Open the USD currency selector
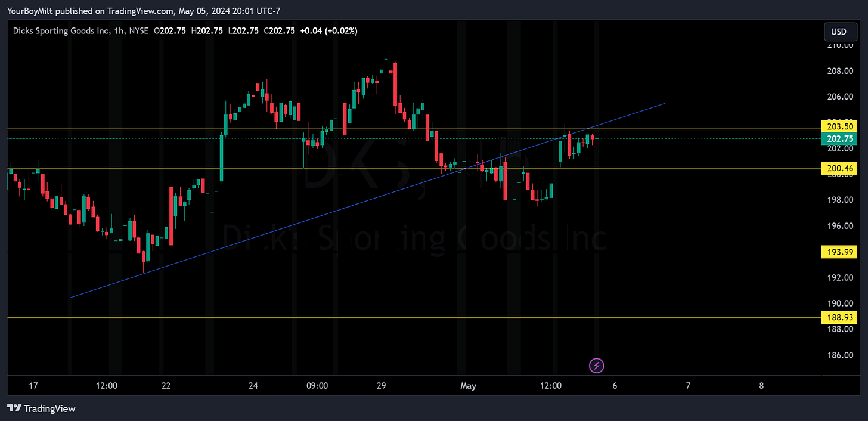 [840, 31]
